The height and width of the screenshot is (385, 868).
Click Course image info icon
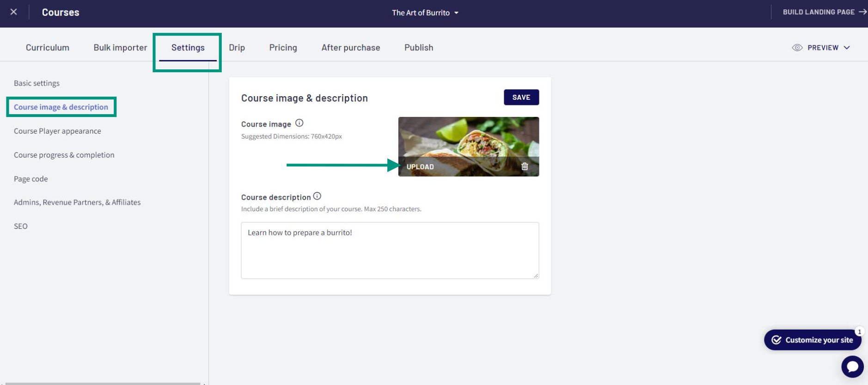point(300,123)
